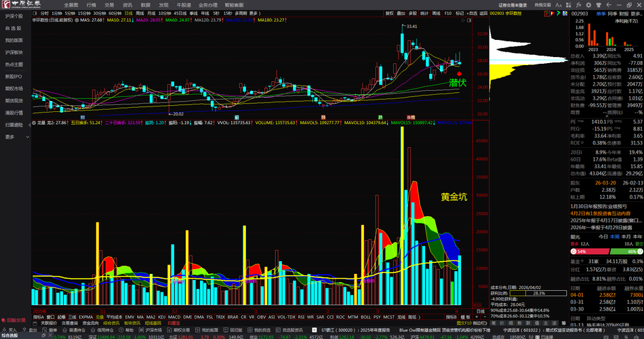Switch to 60分钟 chart tab
This screenshot has height=339, width=644.
click(x=115, y=14)
